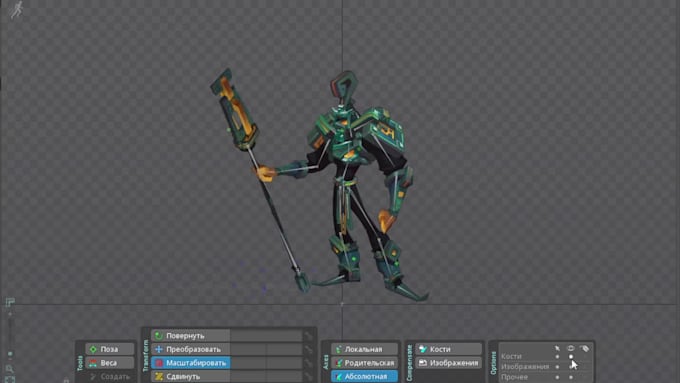The width and height of the screenshot is (680, 383).
Task: Activate the Преобразовать translate transform
Action: click(191, 349)
